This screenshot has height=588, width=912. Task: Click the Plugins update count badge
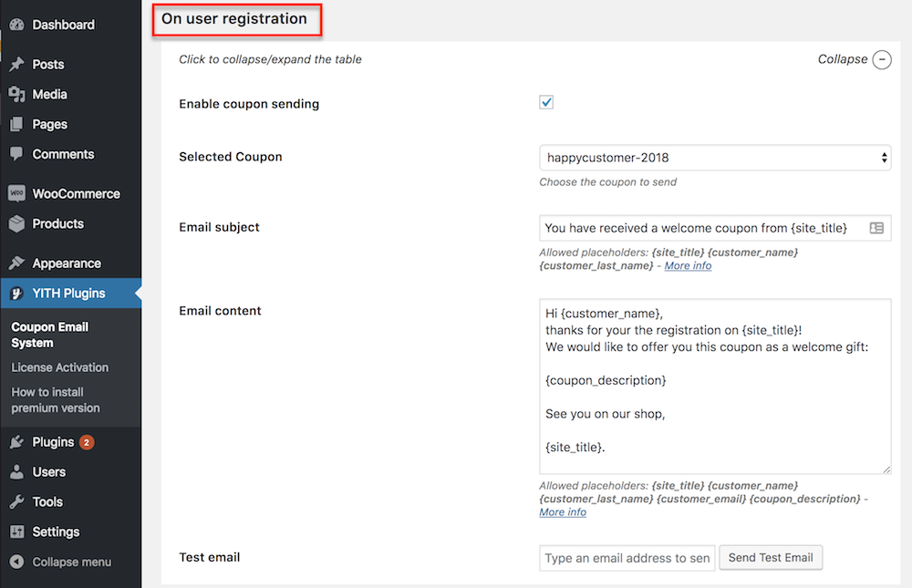[87, 443]
